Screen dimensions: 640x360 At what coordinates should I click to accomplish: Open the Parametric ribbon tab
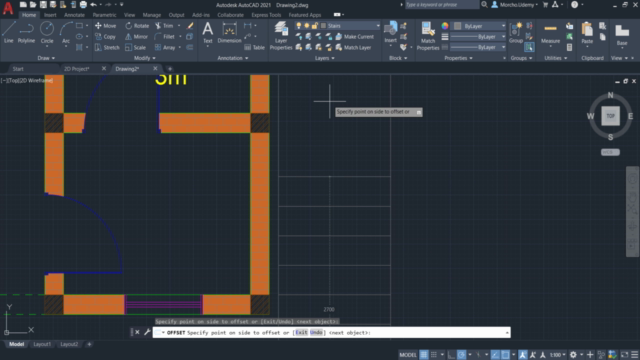[x=104, y=15]
